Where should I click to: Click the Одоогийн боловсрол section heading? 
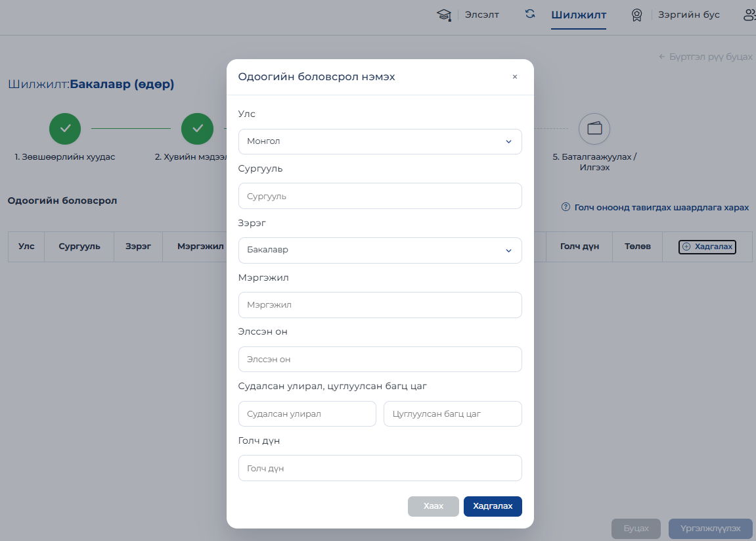(x=62, y=200)
